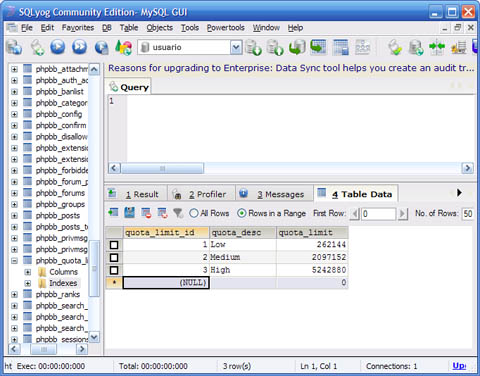Tick the checkbox for the High row

(x=114, y=270)
